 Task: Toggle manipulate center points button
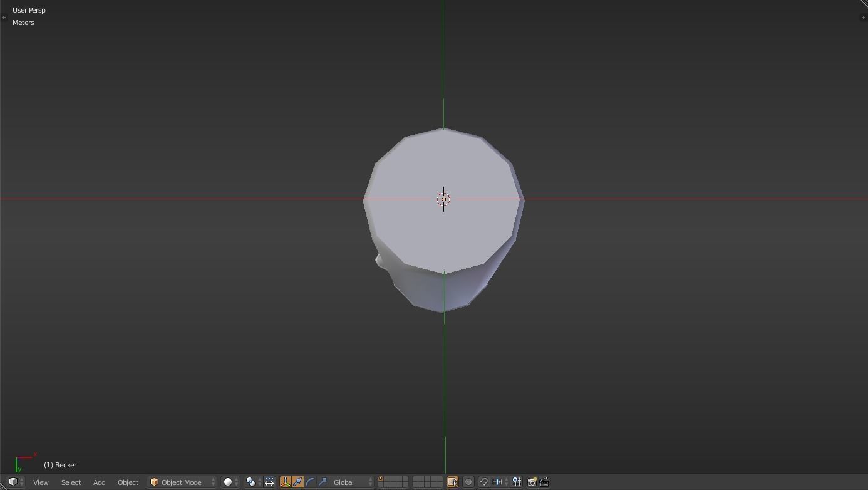269,482
